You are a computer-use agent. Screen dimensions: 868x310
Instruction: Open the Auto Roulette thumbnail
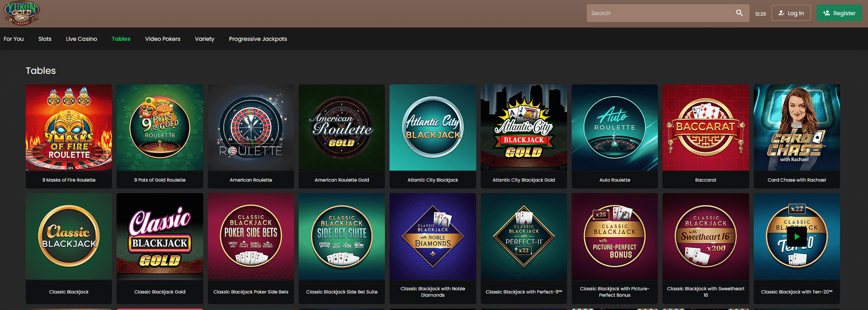(x=615, y=127)
